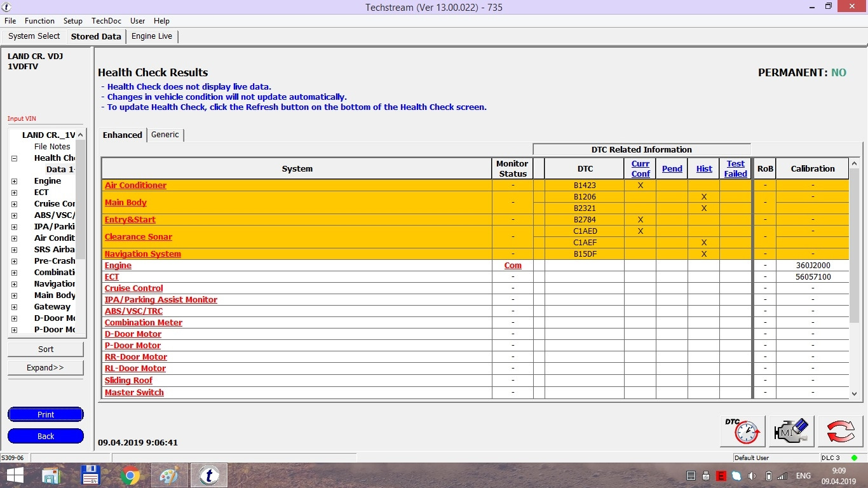The height and width of the screenshot is (488, 868).
Task: Select the Enhanced tab
Action: (x=123, y=135)
